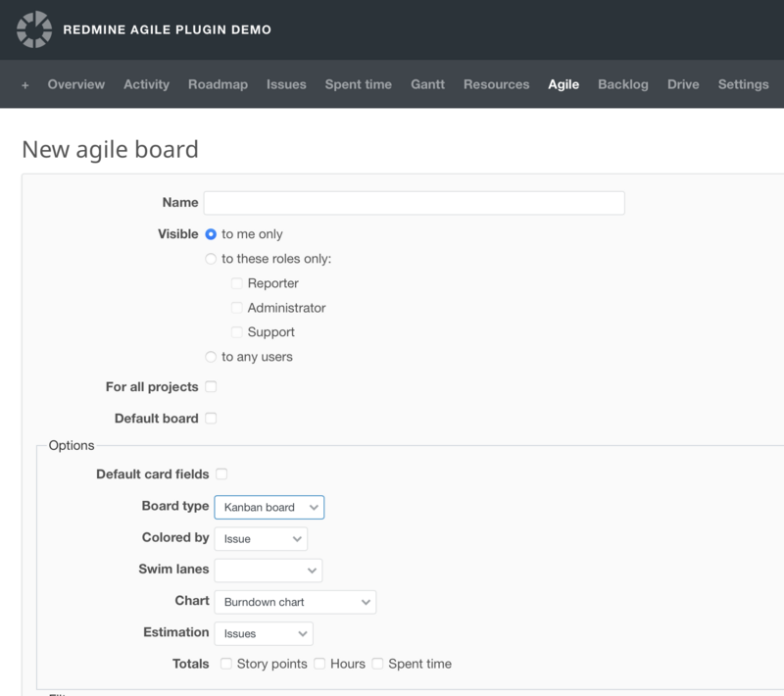The image size is (784, 696).
Task: Expand the Colored by dropdown
Action: [261, 538]
